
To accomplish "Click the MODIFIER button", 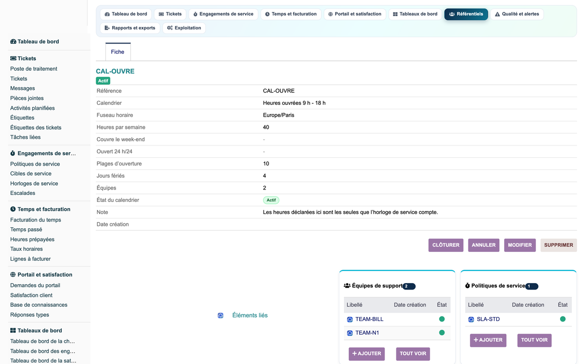I will pyautogui.click(x=520, y=245).
